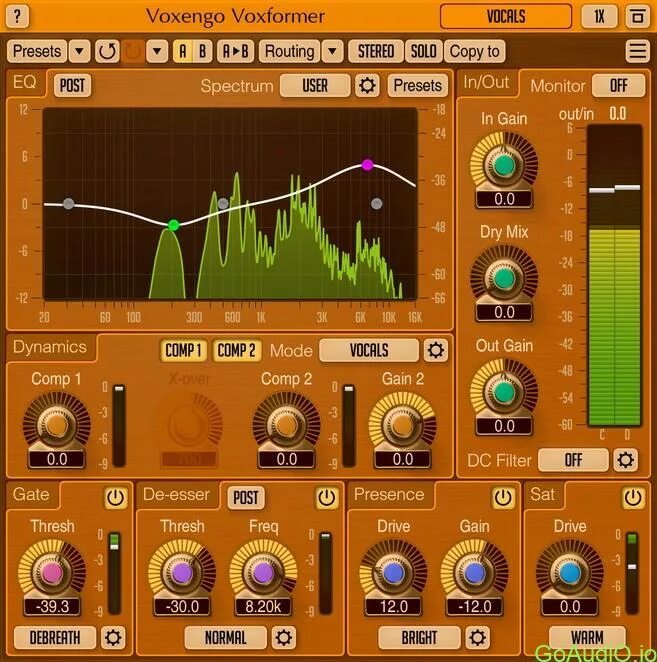Select the gray EQ point near 8 kHz
This screenshot has width=657, height=662.
click(x=377, y=204)
